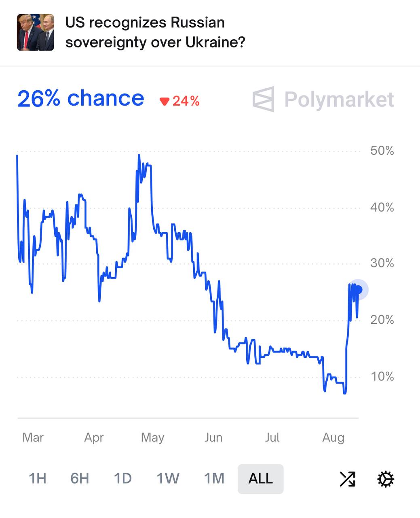Open chart settings gear icon

(385, 479)
